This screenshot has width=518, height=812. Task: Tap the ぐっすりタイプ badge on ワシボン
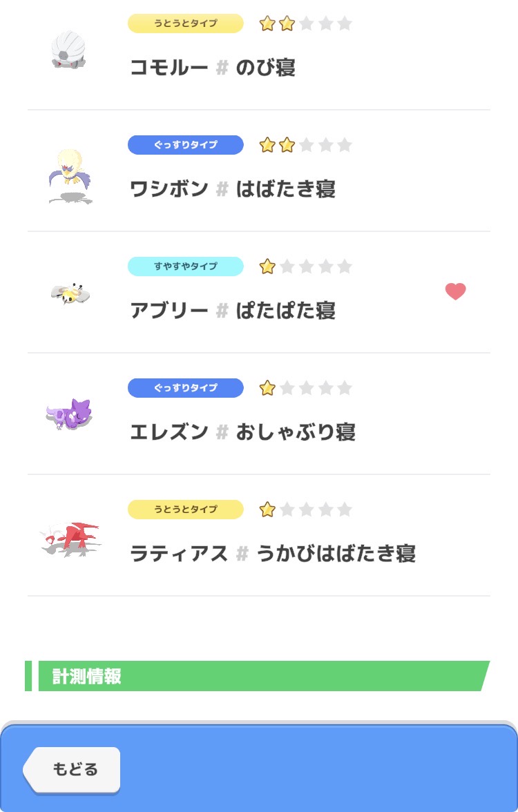pos(185,145)
